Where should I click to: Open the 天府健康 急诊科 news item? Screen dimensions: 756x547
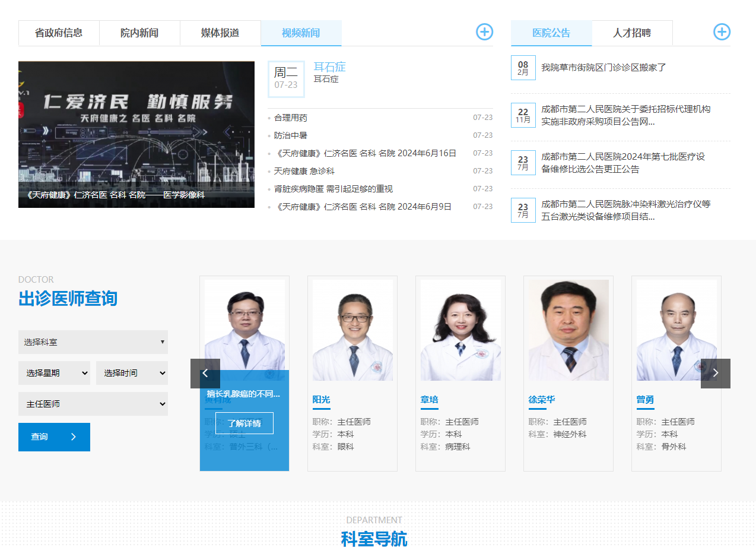coord(304,171)
